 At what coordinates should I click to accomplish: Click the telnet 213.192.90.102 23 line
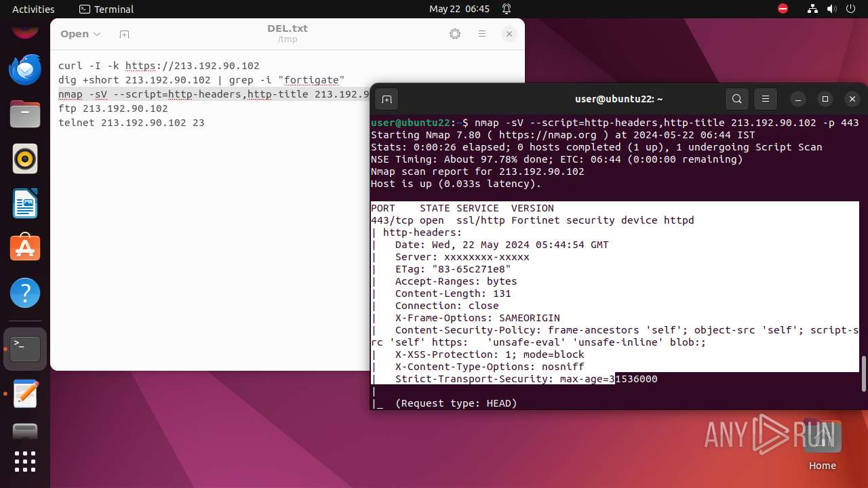tap(131, 123)
